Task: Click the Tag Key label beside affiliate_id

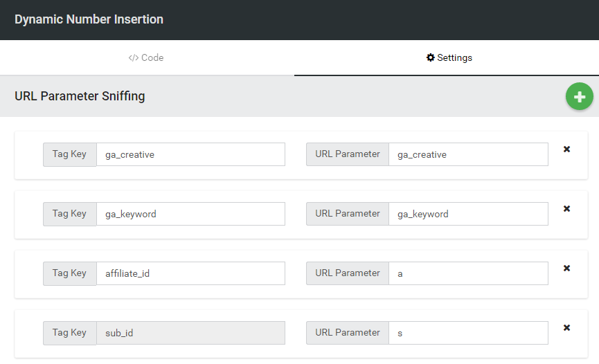Action: click(x=69, y=273)
